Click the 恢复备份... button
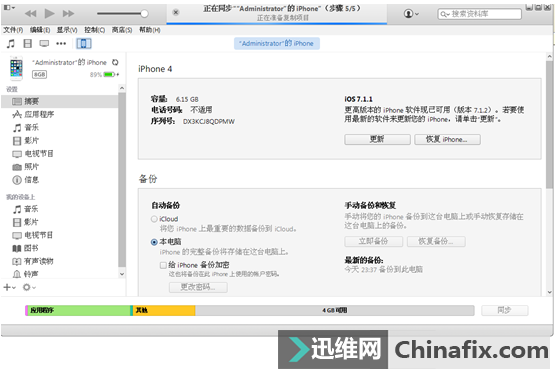This screenshot has width=555, height=374. 436,241
